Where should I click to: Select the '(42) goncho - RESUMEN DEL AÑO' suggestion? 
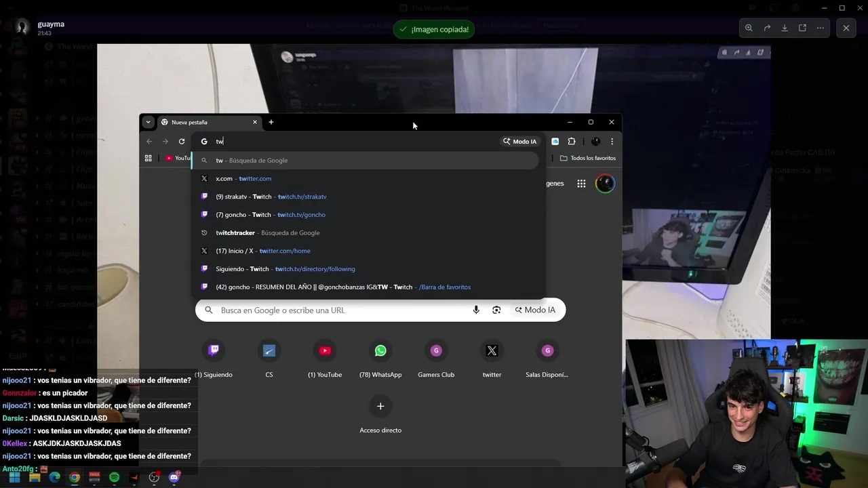[366, 287]
